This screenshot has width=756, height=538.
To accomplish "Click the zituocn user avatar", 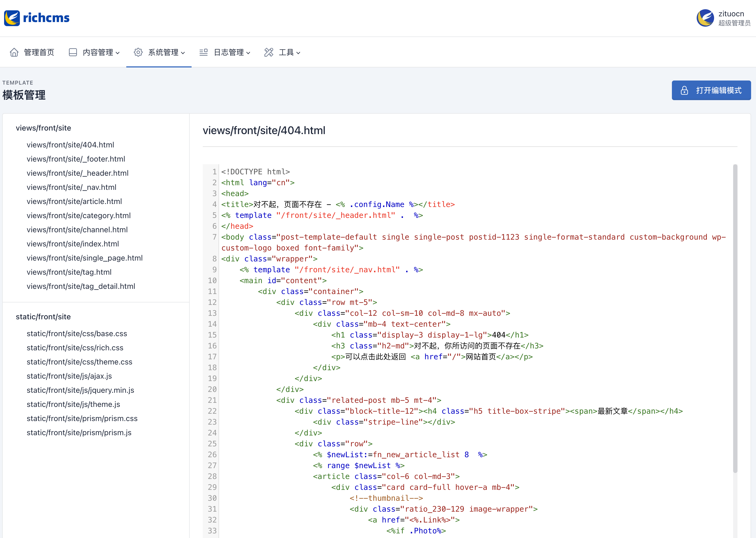I will tap(705, 18).
